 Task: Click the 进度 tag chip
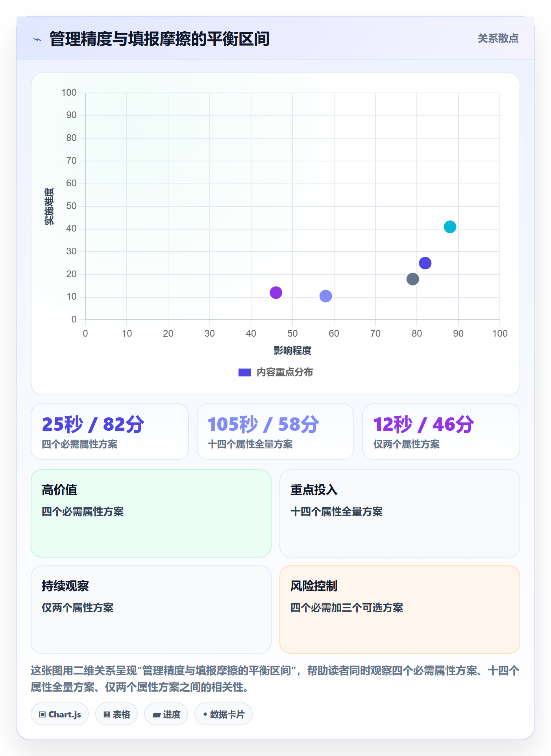166,714
